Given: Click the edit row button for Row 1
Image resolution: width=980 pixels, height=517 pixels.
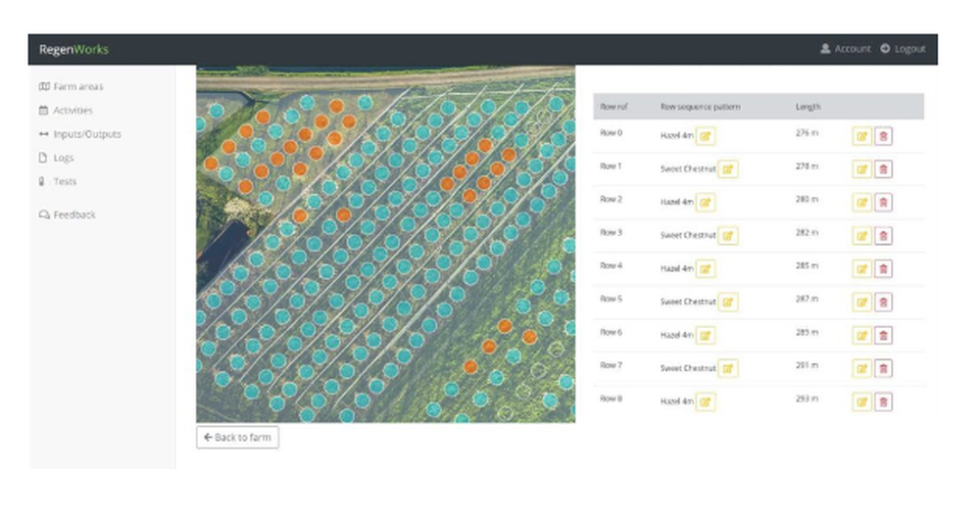Looking at the screenshot, I should pos(861,169).
